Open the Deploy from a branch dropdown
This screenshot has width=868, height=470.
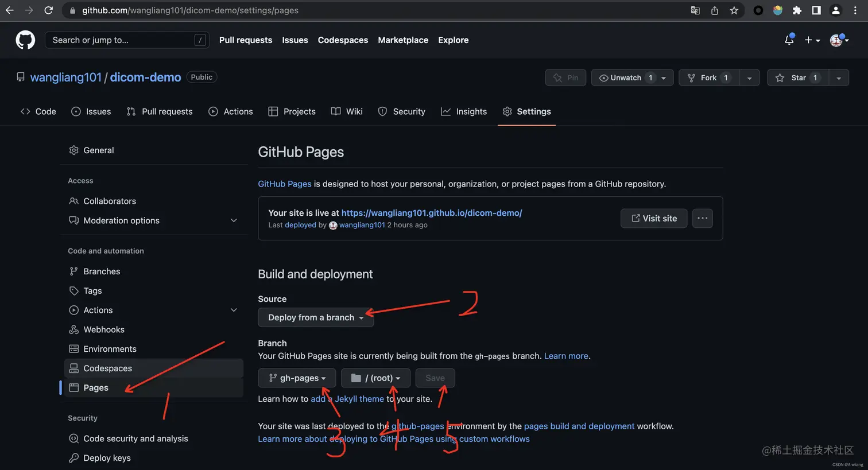click(316, 317)
